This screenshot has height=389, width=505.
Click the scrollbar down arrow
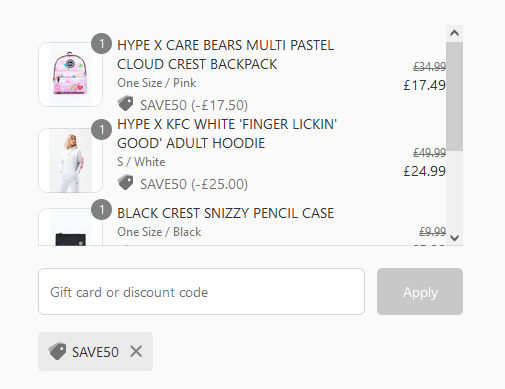[454, 238]
